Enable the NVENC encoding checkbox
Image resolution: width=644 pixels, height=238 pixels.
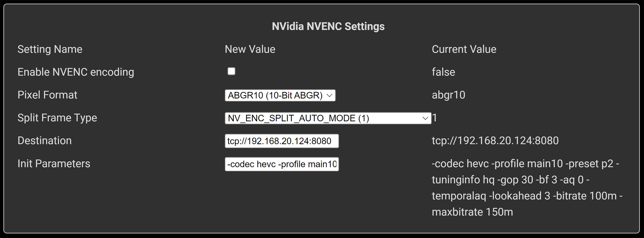[231, 71]
